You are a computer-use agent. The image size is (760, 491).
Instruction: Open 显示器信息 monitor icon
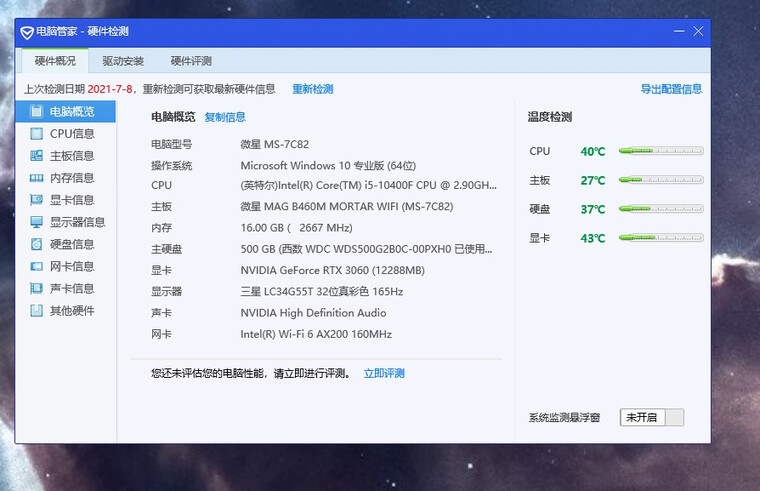pyautogui.click(x=36, y=222)
